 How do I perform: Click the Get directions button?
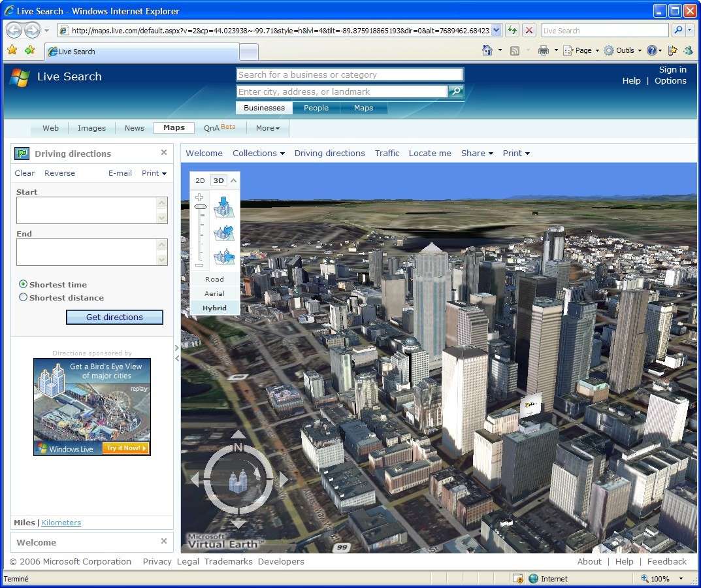pos(114,317)
